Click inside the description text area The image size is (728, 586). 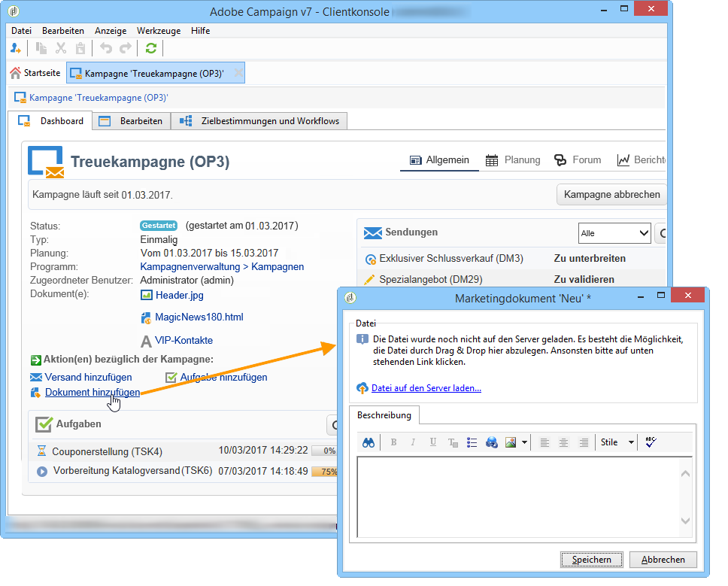click(517, 496)
